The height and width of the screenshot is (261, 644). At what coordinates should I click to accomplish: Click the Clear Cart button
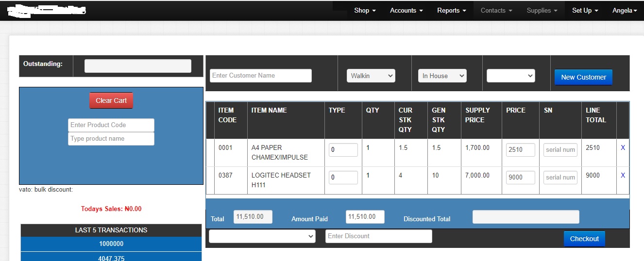pyautogui.click(x=111, y=100)
